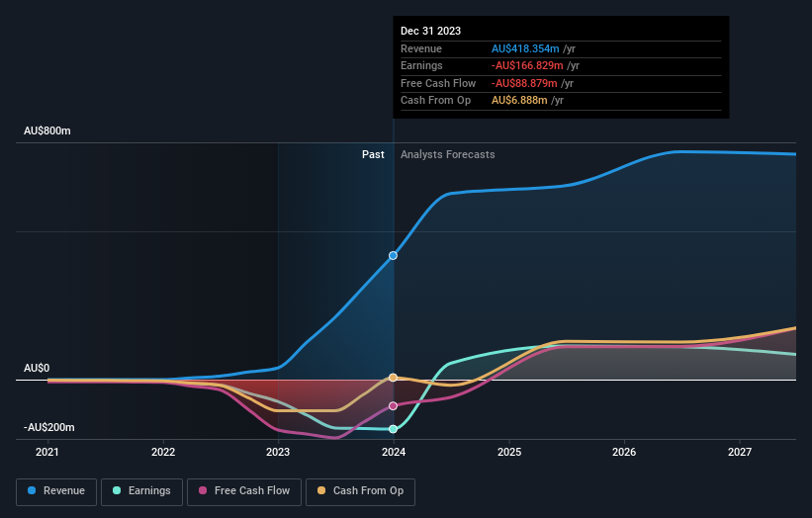Click the 2021 x-axis label

click(x=47, y=453)
